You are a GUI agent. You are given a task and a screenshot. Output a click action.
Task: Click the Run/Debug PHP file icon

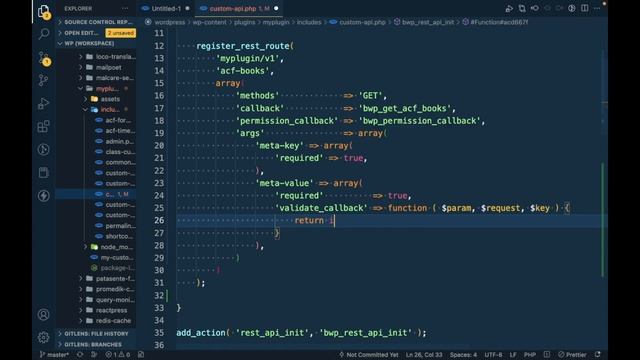pyautogui.click(x=509, y=8)
